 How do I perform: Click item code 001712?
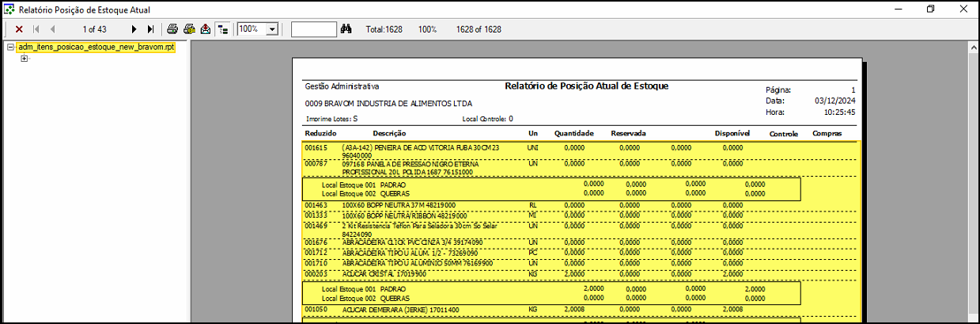[x=316, y=253]
